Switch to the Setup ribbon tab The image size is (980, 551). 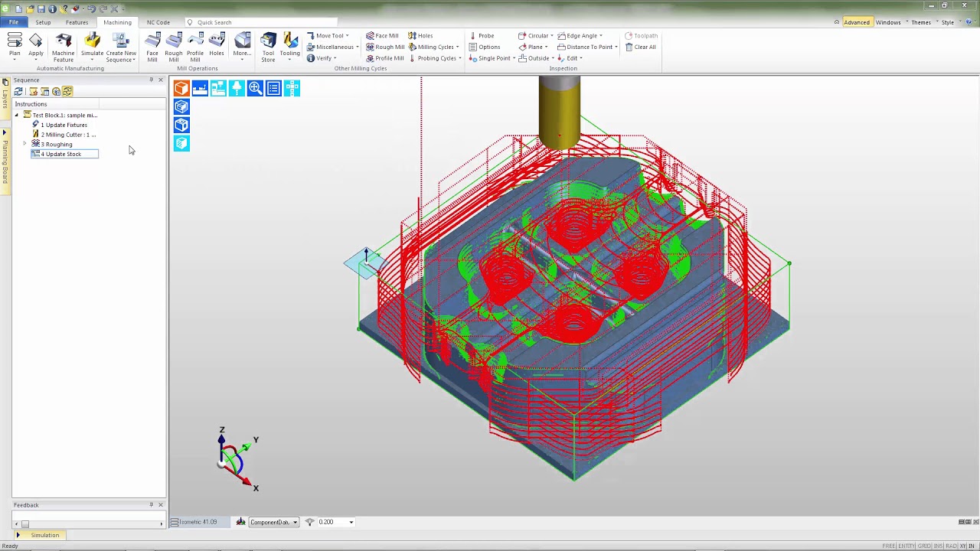point(43,22)
